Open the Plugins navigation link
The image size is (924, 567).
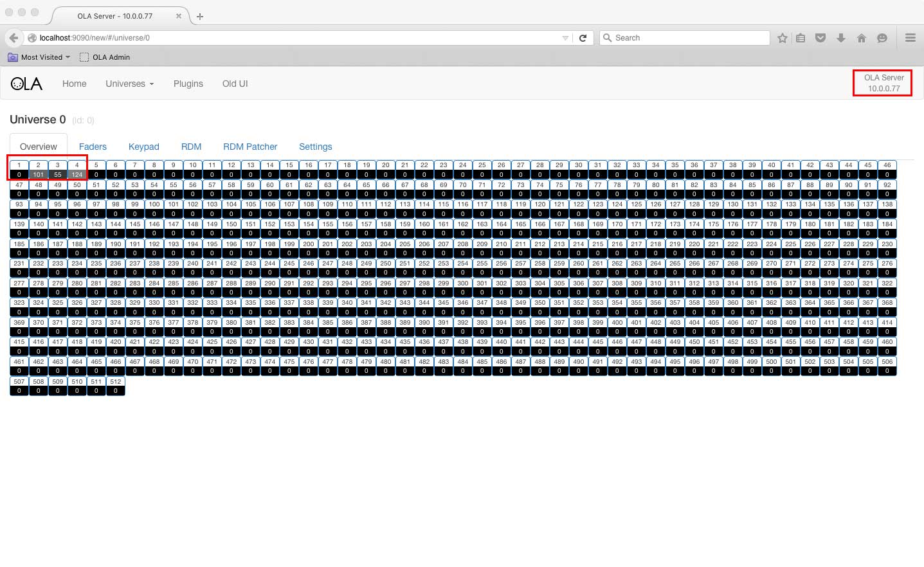coord(188,84)
